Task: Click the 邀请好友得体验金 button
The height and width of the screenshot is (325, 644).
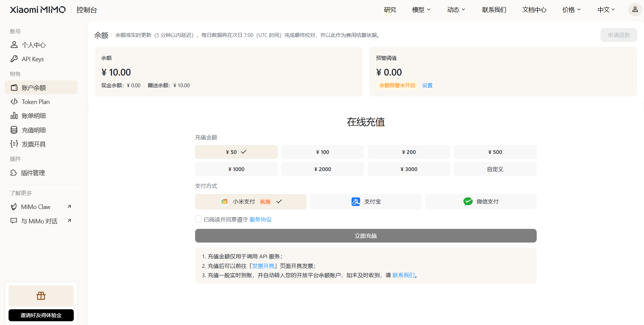Action: click(x=41, y=315)
